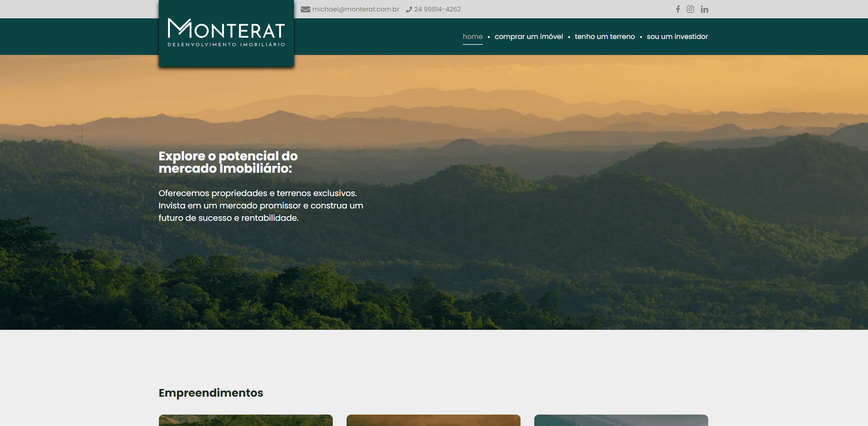The width and height of the screenshot is (868, 426).
Task: Go to the home menu item
Action: 472,37
